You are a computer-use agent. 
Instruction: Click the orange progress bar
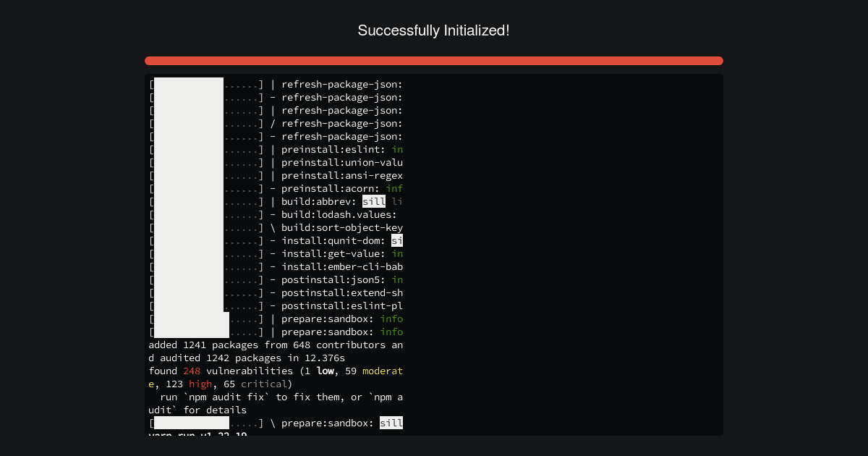434,61
